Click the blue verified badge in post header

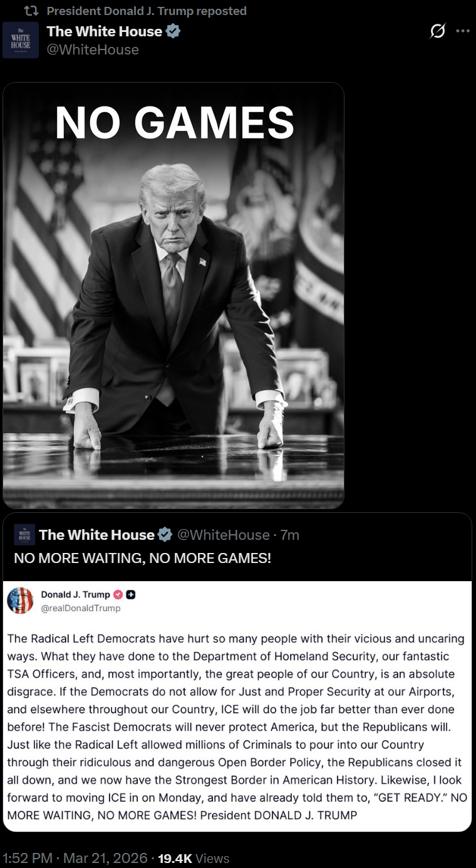[x=173, y=31]
